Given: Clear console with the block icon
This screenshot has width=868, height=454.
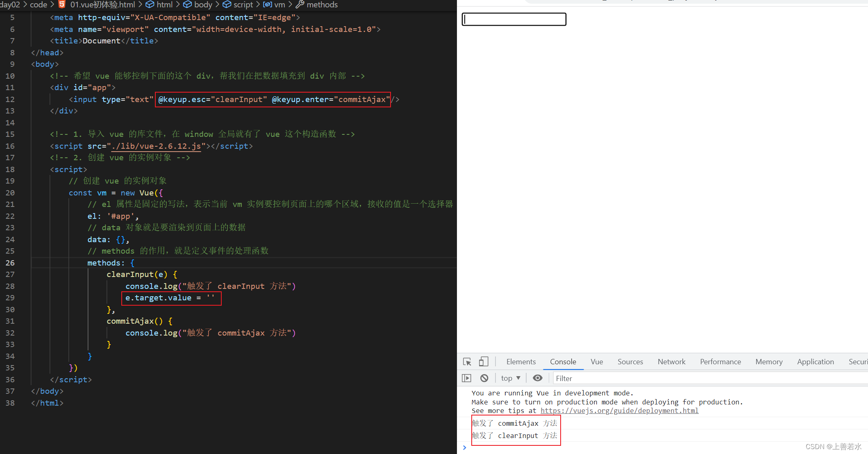Looking at the screenshot, I should [x=484, y=378].
